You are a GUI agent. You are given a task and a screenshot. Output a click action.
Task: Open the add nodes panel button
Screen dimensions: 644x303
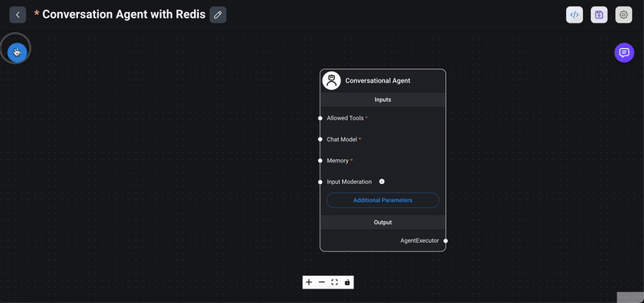point(17,52)
